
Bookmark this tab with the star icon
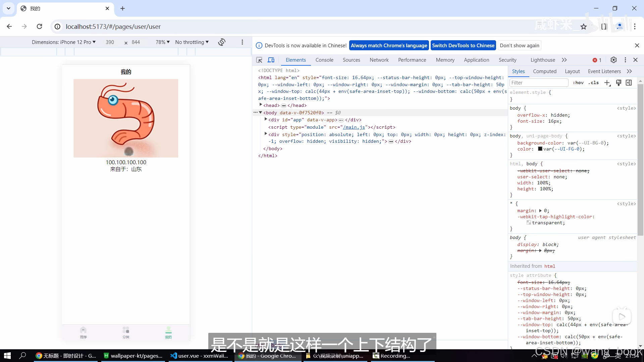point(584,26)
